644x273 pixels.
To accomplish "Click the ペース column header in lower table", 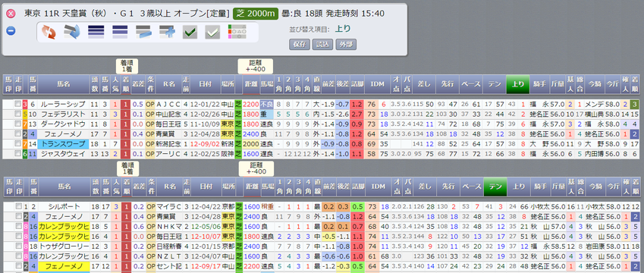I will pyautogui.click(x=472, y=187).
